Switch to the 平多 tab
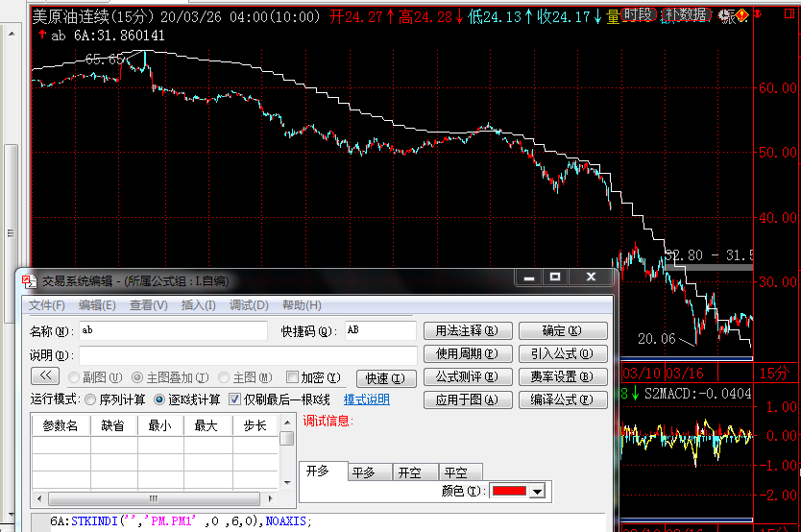Image resolution: width=801 pixels, height=532 pixels. point(364,472)
